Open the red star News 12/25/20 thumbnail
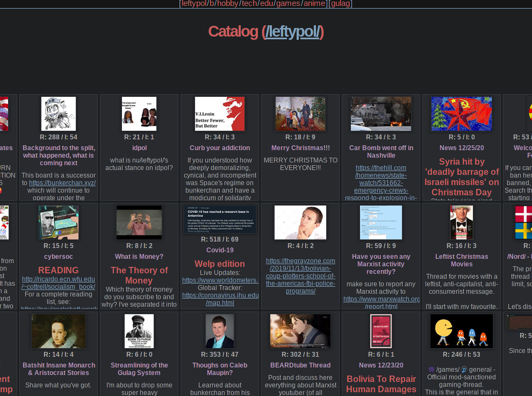 click(461, 114)
